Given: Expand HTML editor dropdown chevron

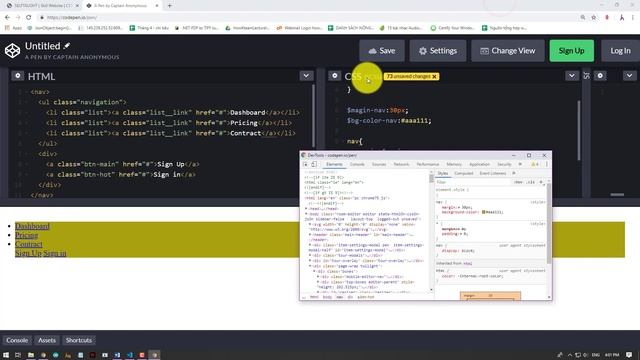Looking at the screenshot, I should click(306, 76).
